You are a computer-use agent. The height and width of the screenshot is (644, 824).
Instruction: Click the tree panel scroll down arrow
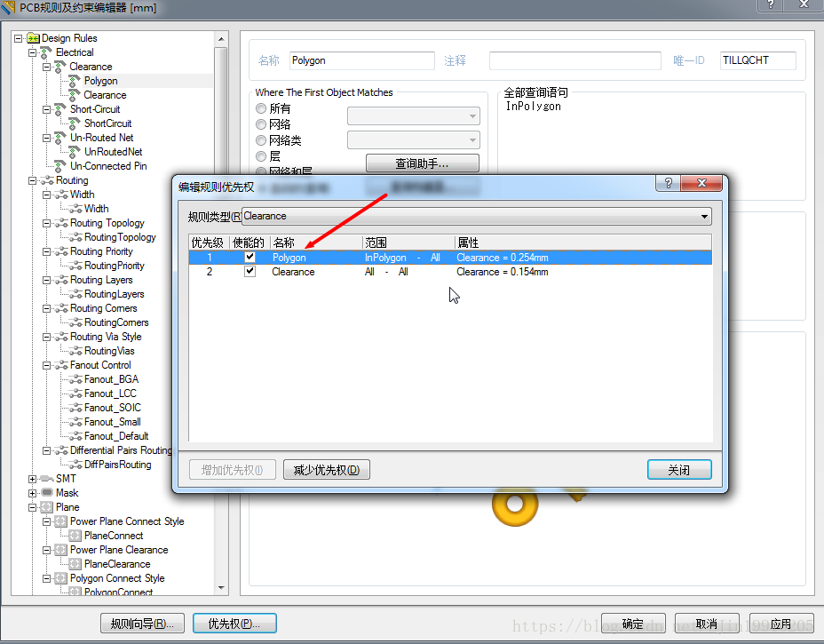click(x=221, y=588)
